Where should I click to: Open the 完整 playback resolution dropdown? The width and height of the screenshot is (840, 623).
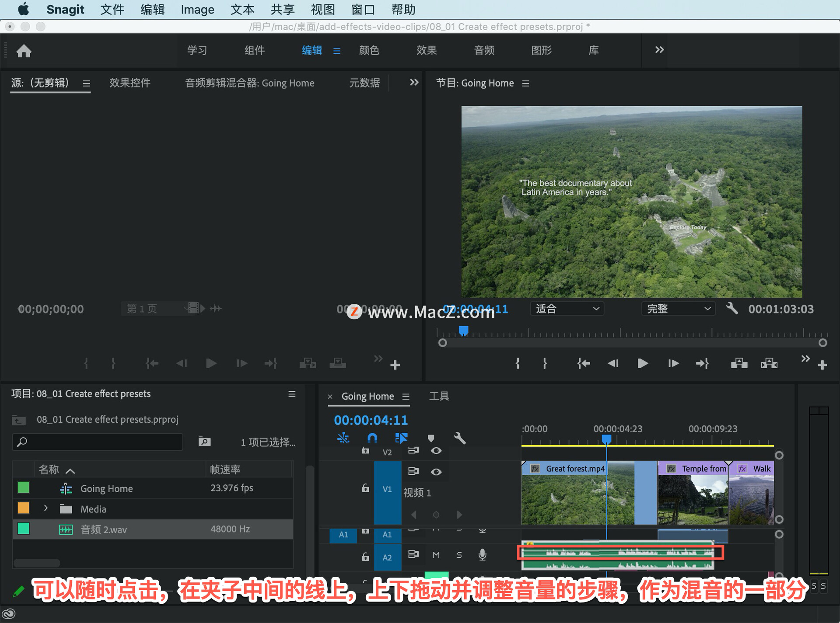pos(678,309)
